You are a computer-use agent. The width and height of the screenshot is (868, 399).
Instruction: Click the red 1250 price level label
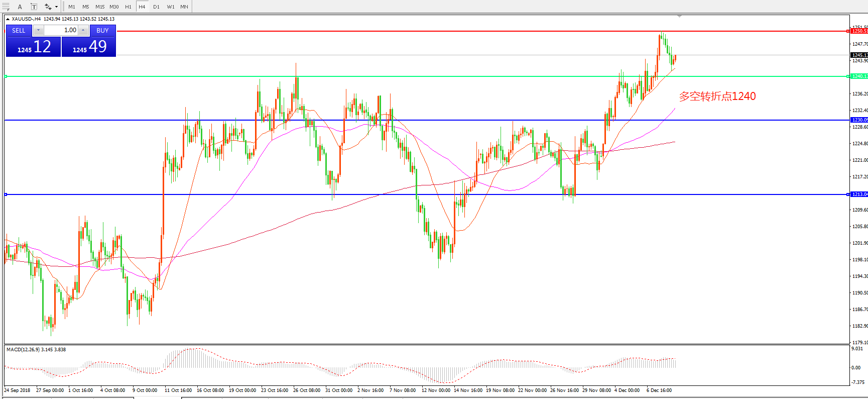click(x=859, y=31)
